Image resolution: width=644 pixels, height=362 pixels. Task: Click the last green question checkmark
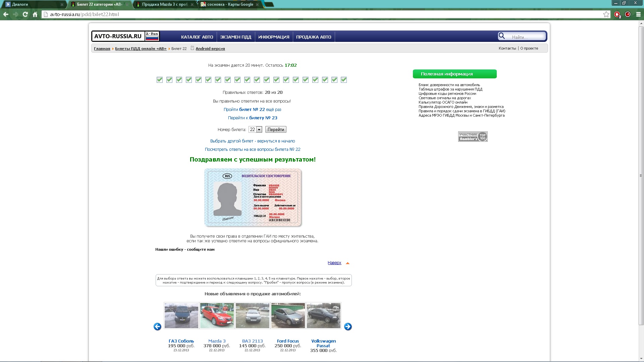(x=344, y=80)
